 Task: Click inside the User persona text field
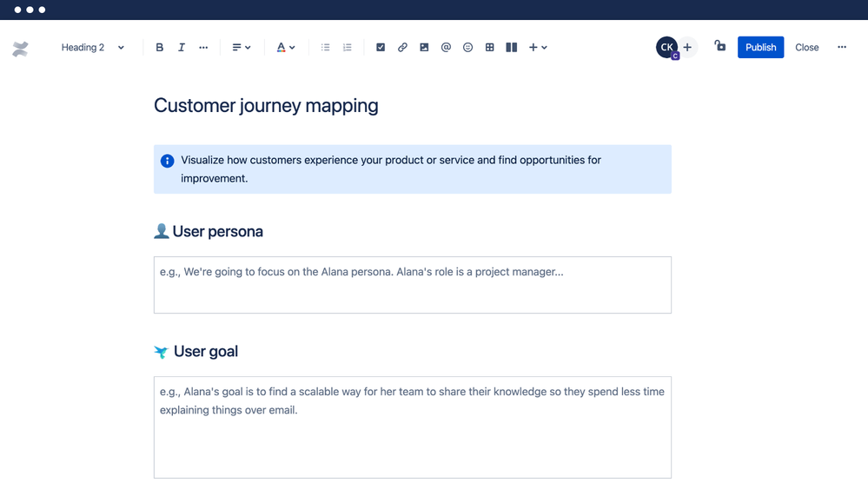point(412,285)
